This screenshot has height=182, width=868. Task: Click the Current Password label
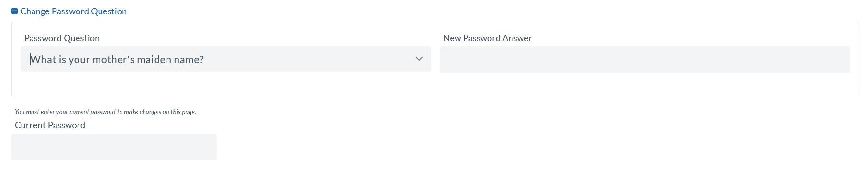pyautogui.click(x=50, y=125)
